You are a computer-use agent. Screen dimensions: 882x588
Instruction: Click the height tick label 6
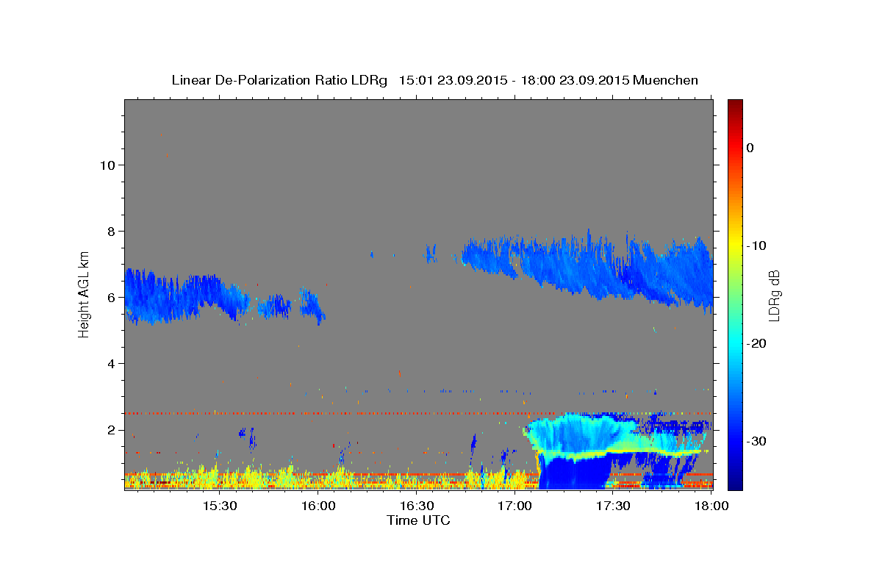click(x=111, y=298)
